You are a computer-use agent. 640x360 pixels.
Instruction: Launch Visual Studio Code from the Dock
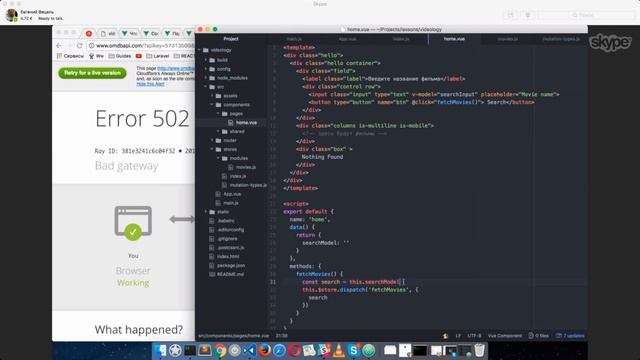[x=250, y=351]
